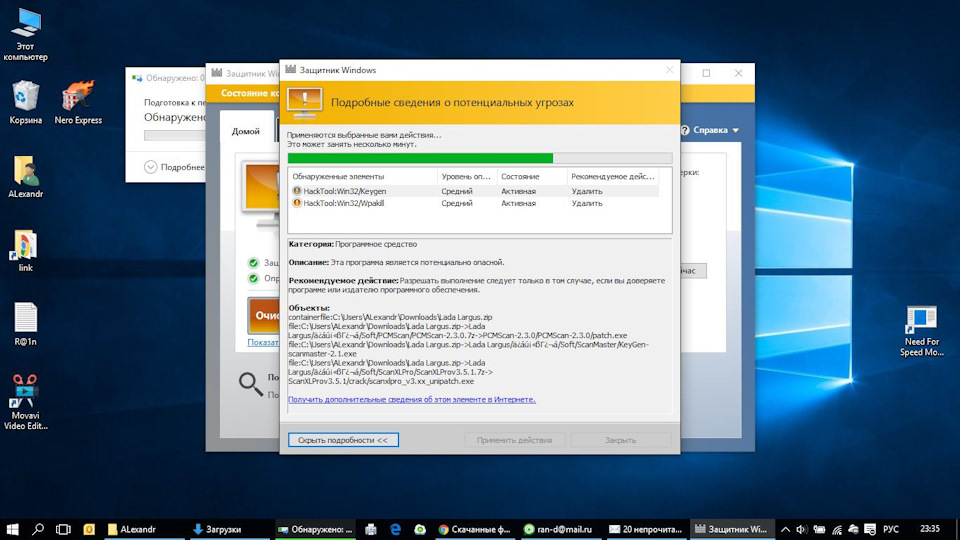Click Уровень оп... column header
The width and height of the screenshot is (960, 540).
pos(467,176)
